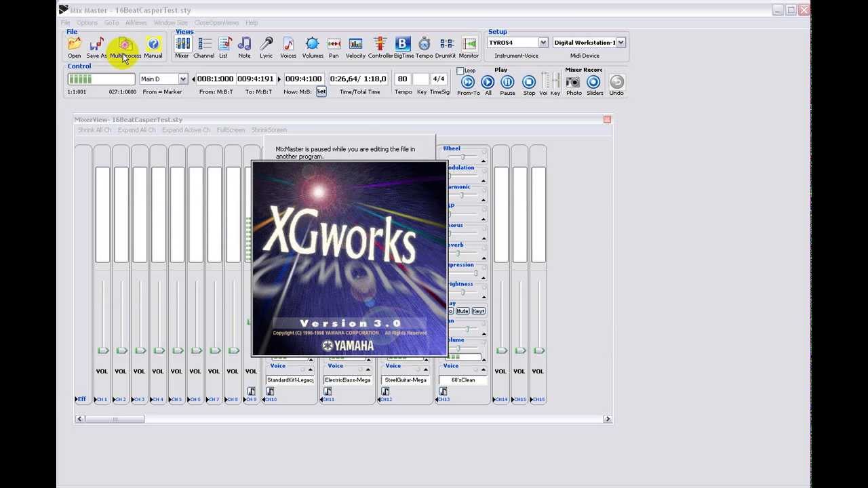
Task: Toggle the Key+ button on channel 13
Action: click(478, 311)
